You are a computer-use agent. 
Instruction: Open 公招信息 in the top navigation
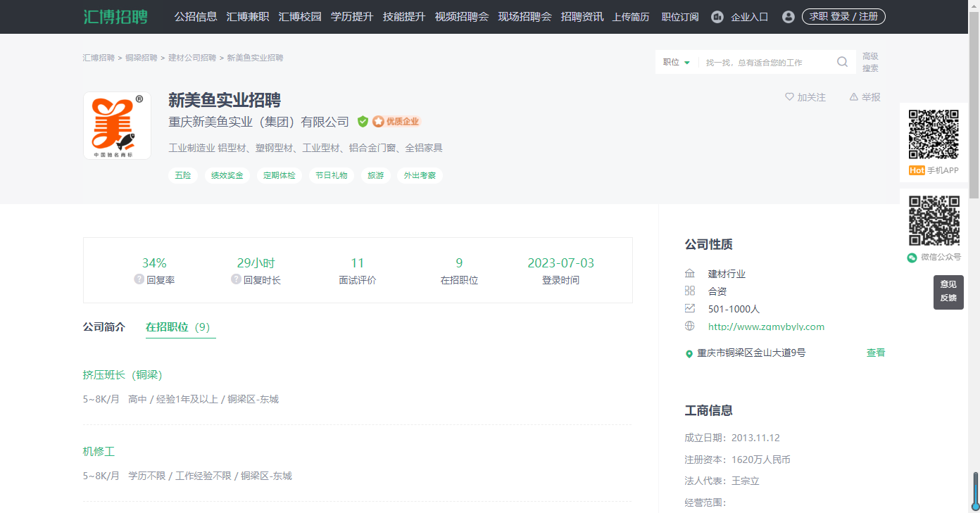coord(196,17)
